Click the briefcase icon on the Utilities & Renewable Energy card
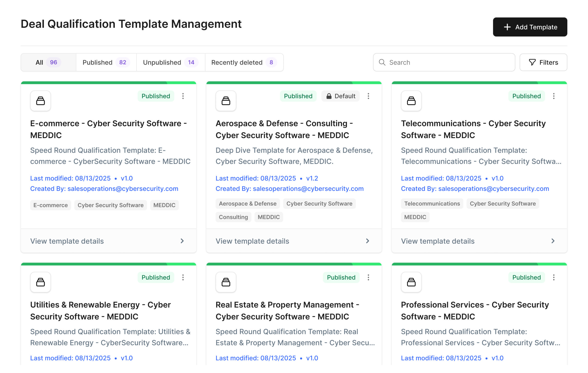 tap(40, 282)
